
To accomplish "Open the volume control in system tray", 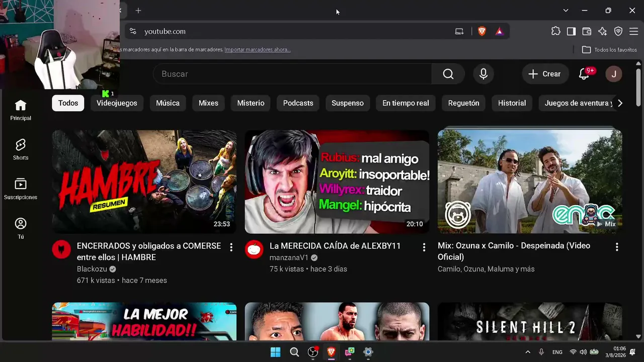I will tap(583, 352).
